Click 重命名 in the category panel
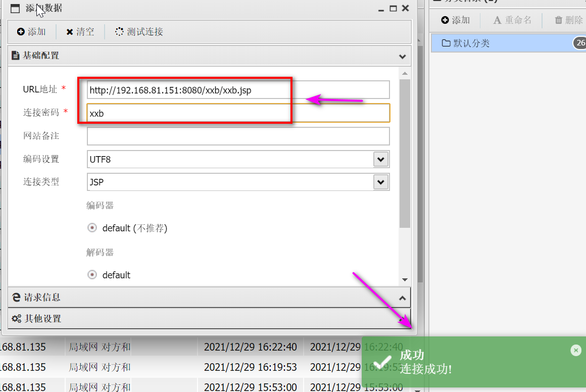Screen dimensions: 586x392 point(512,20)
